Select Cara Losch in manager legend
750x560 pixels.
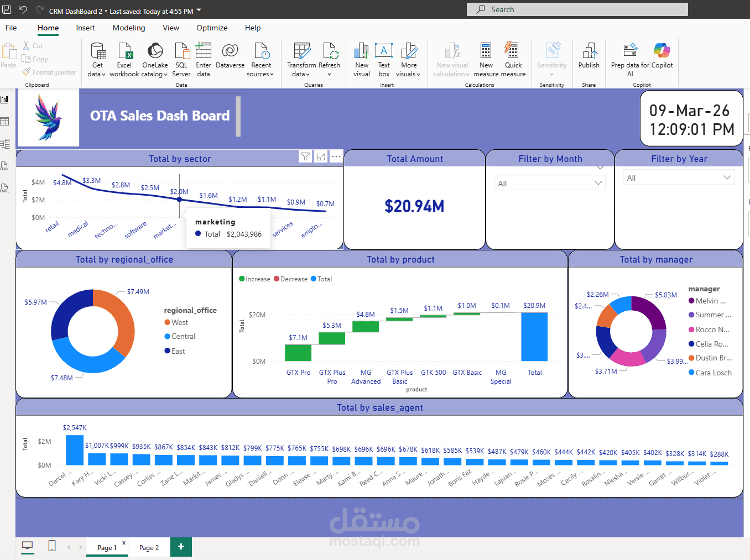click(710, 373)
